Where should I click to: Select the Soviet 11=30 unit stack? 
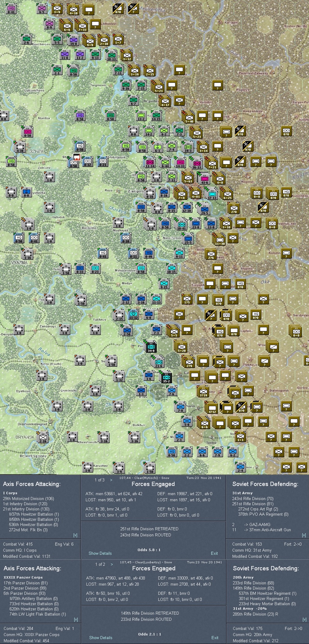click(219, 240)
